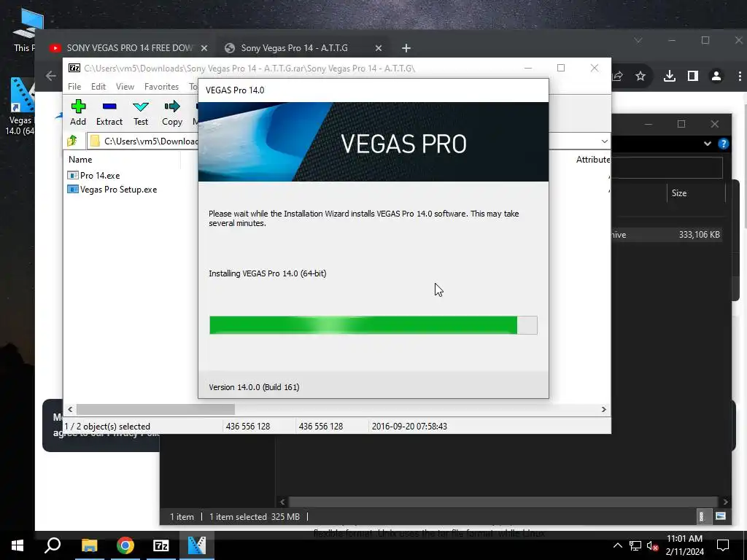Screen dimensions: 747x560
Task: Open Windows Start menu
Action: 18,545
